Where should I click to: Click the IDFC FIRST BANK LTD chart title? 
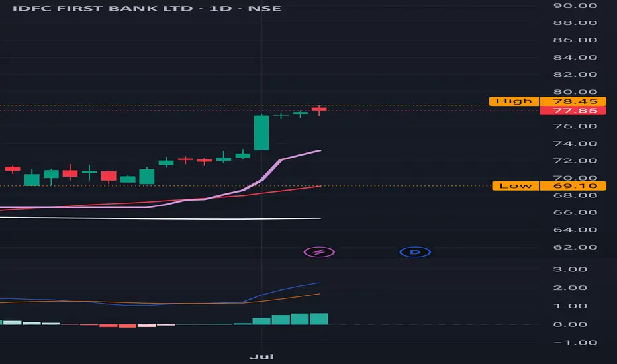click(x=146, y=8)
